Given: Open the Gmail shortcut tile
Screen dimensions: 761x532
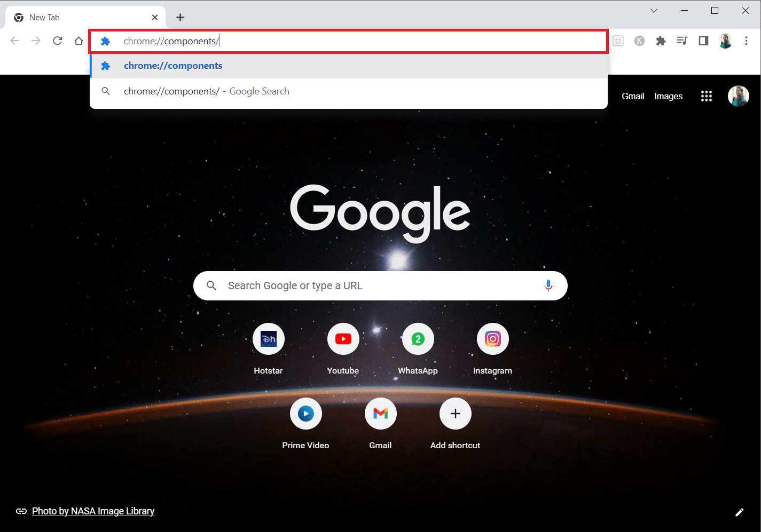Looking at the screenshot, I should coord(380,424).
